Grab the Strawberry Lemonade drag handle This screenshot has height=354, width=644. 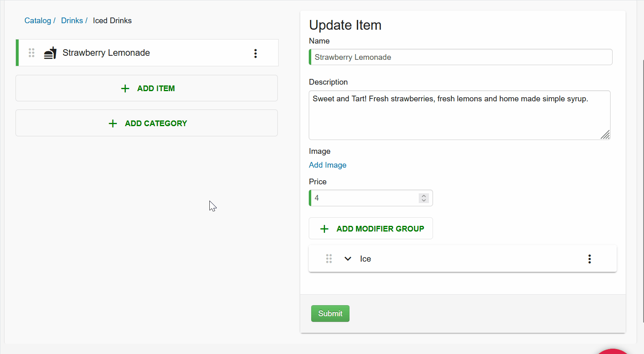coord(31,53)
